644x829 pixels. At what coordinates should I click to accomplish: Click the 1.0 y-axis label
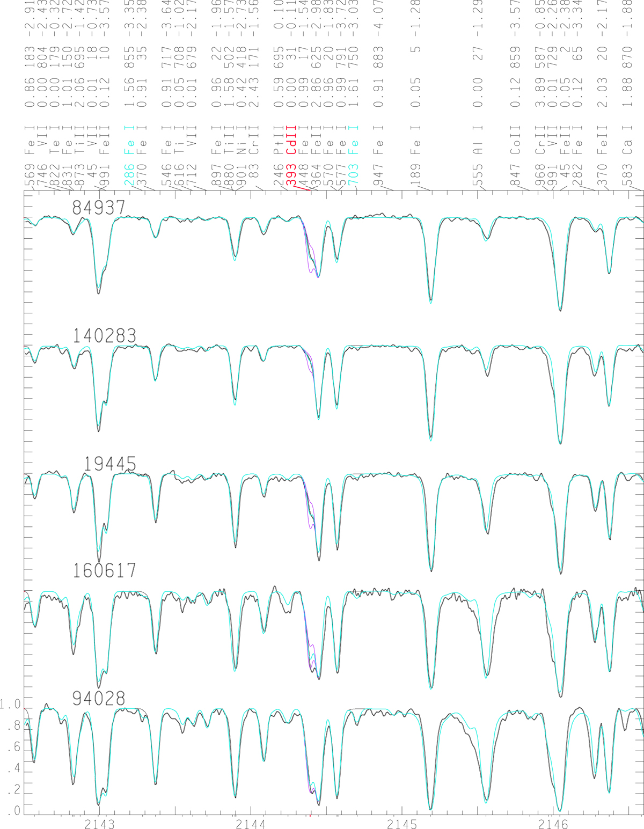click(10, 704)
